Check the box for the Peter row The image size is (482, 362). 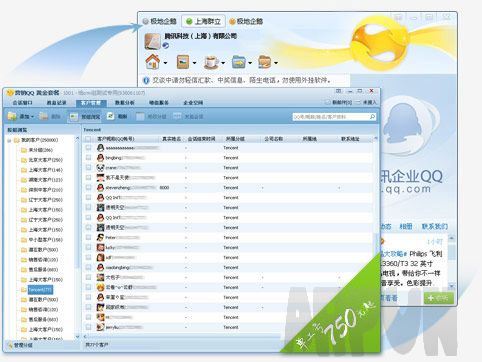click(x=88, y=237)
